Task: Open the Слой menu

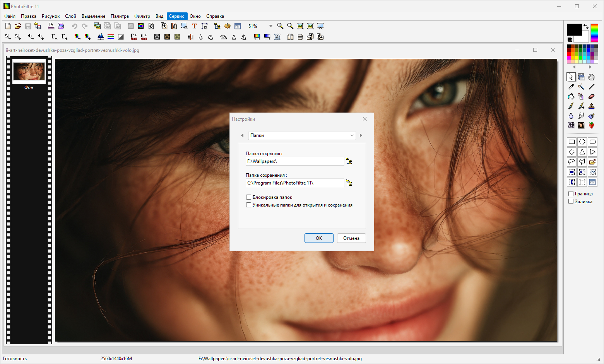Action: point(70,16)
